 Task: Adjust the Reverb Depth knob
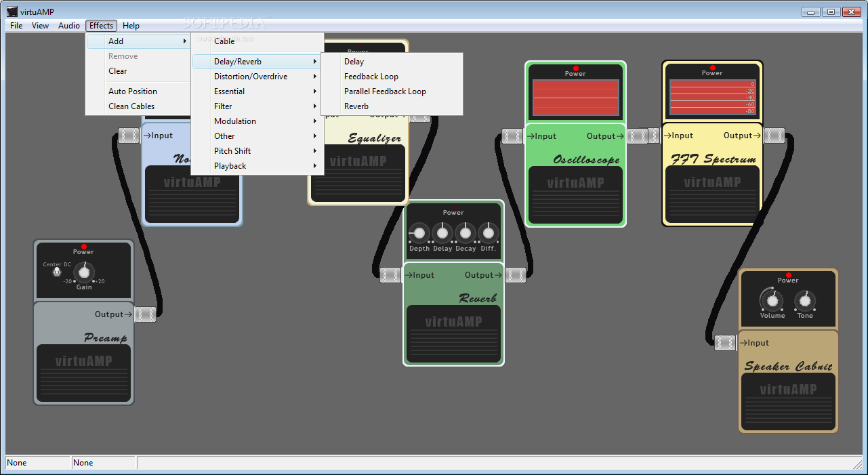(419, 233)
